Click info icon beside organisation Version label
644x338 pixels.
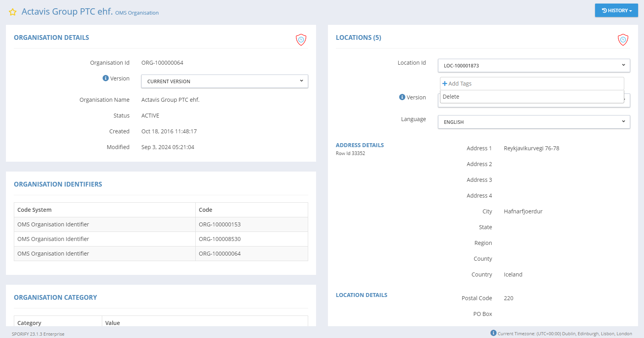(105, 78)
